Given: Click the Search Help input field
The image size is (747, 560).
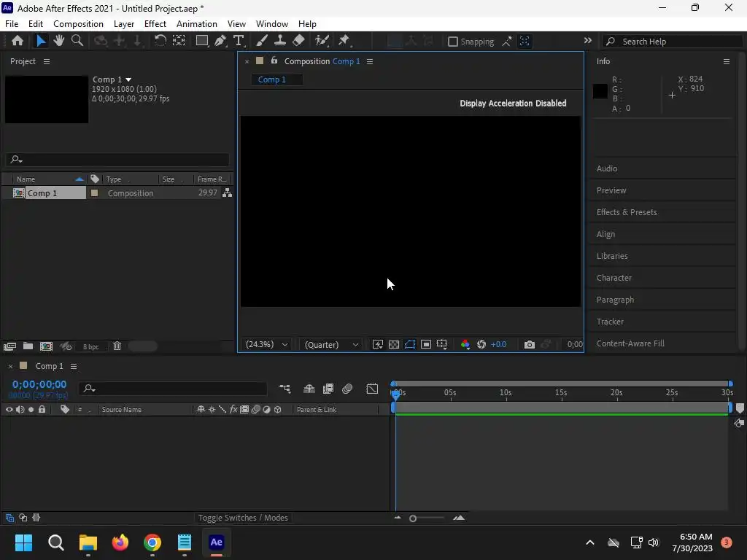Looking at the screenshot, I should (672, 42).
